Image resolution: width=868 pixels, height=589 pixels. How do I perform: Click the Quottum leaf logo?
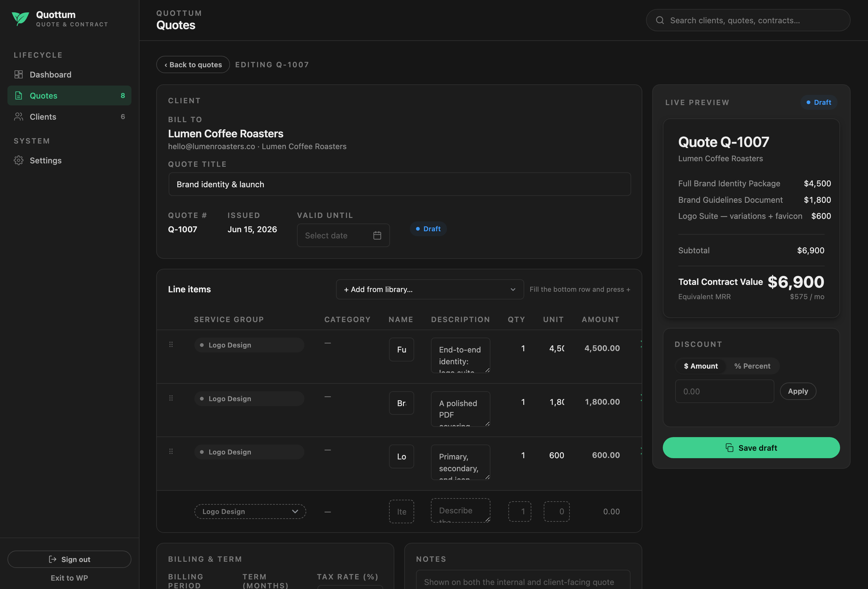tap(20, 18)
